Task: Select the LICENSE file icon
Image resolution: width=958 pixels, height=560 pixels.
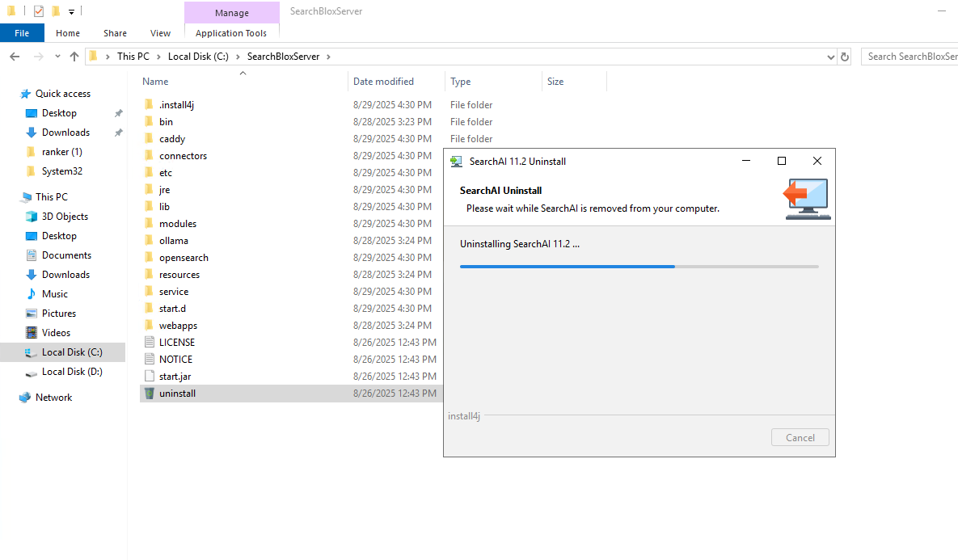Action: coord(149,342)
